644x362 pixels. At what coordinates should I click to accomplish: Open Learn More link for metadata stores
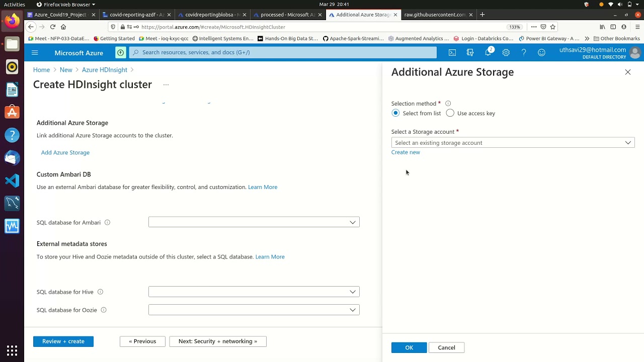tap(270, 257)
